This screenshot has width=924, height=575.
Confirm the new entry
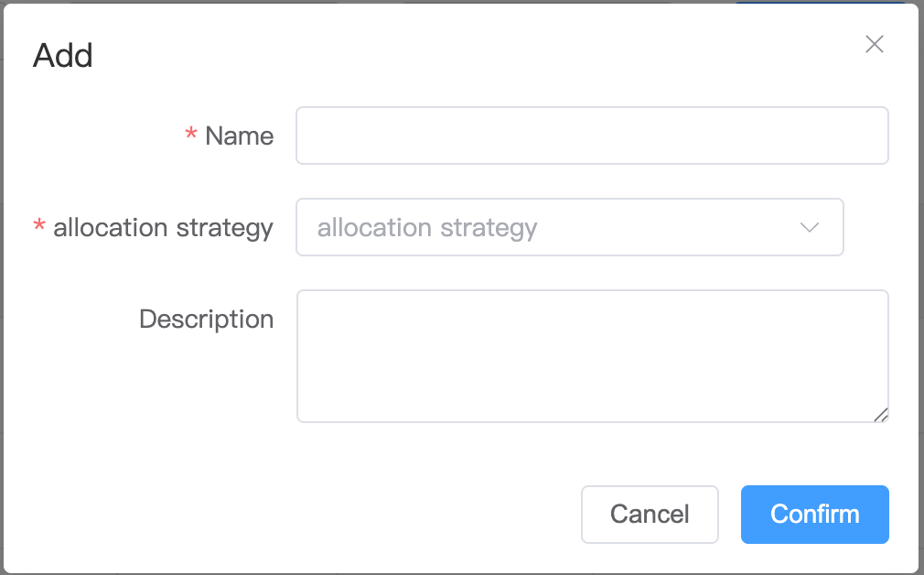tap(814, 515)
